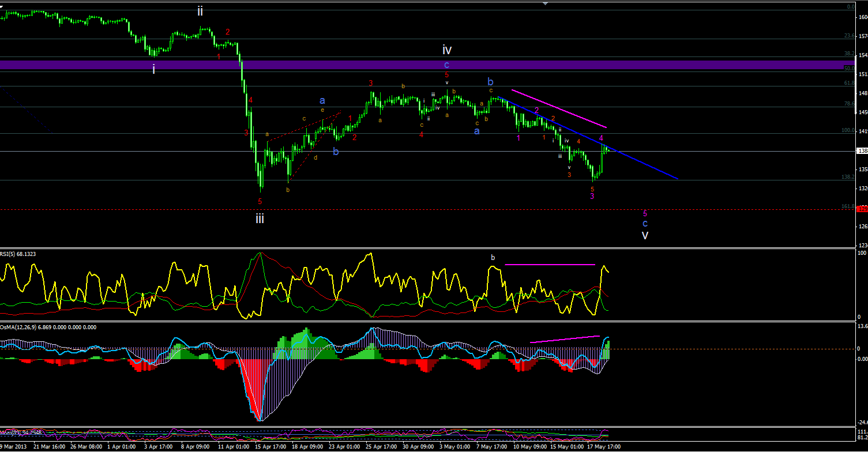Click the 38.2 Fibonacci level label
Viewport: 868px width, 452px height.
coord(849,54)
